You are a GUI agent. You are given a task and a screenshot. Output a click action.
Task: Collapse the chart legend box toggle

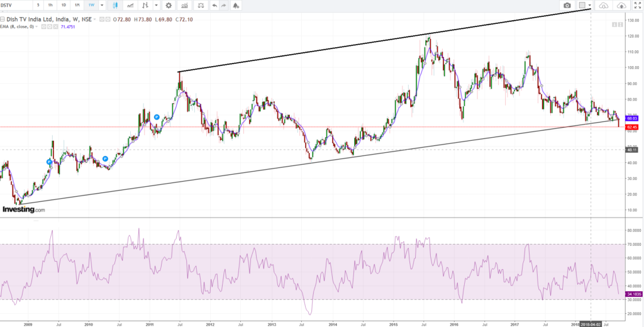coord(3,19)
